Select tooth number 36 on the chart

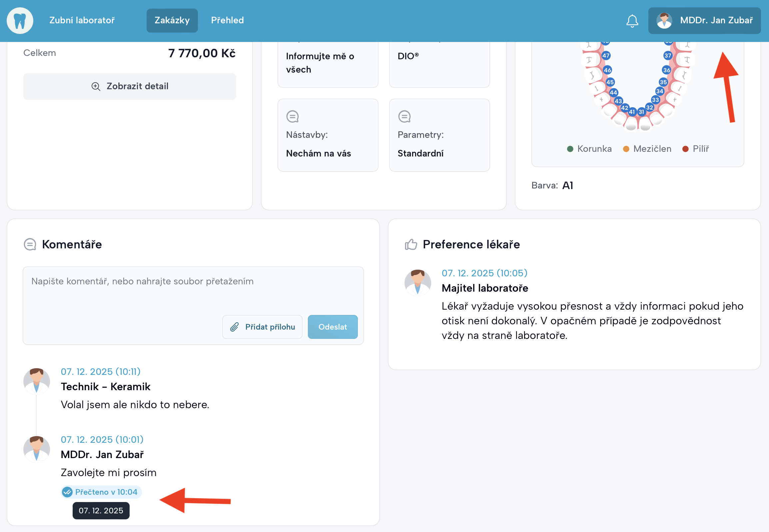tap(666, 70)
